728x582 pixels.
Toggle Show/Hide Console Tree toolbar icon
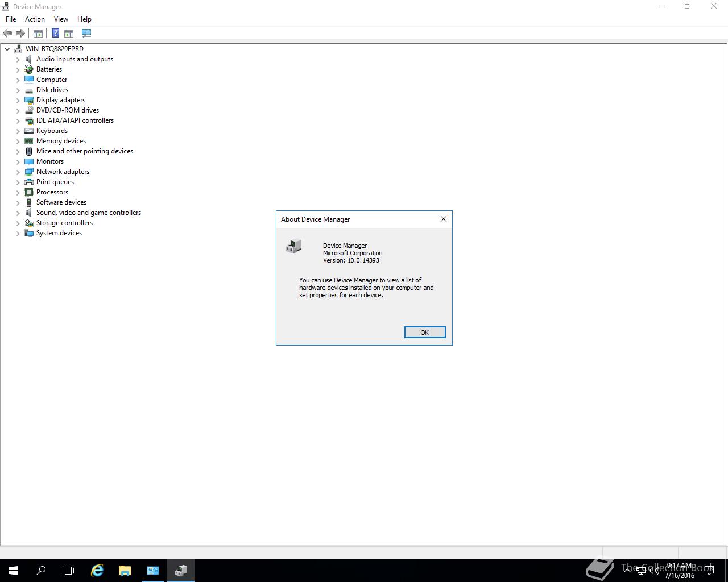point(38,34)
